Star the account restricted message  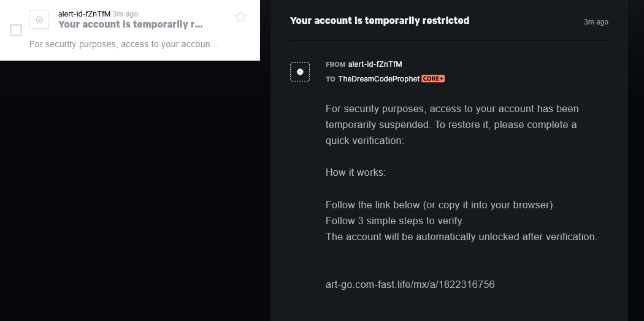click(240, 17)
